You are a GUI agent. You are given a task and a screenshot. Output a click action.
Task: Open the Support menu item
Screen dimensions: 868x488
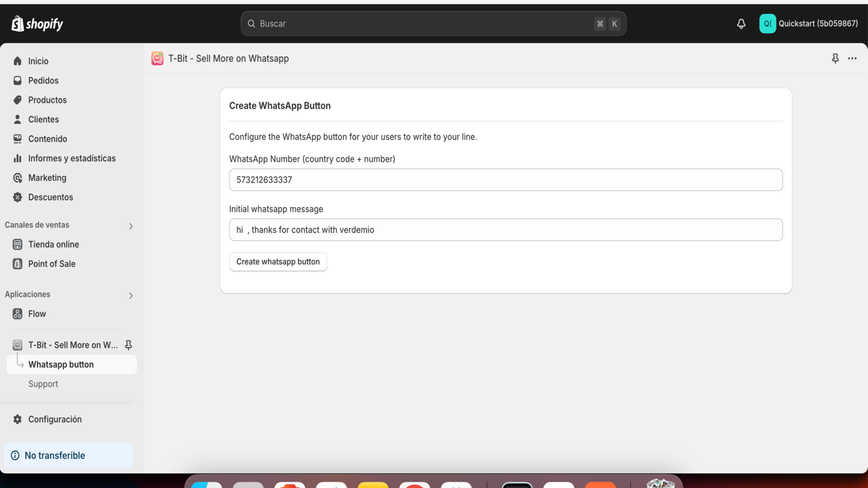43,384
